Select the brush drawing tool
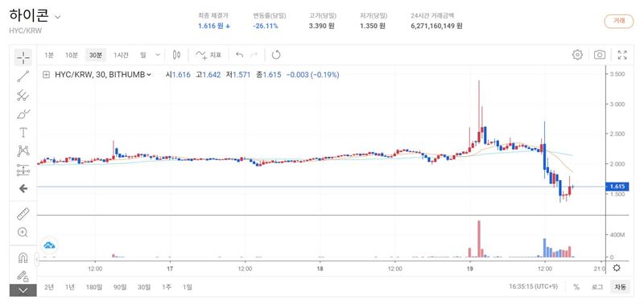This screenshot has height=304, width=644. click(23, 114)
